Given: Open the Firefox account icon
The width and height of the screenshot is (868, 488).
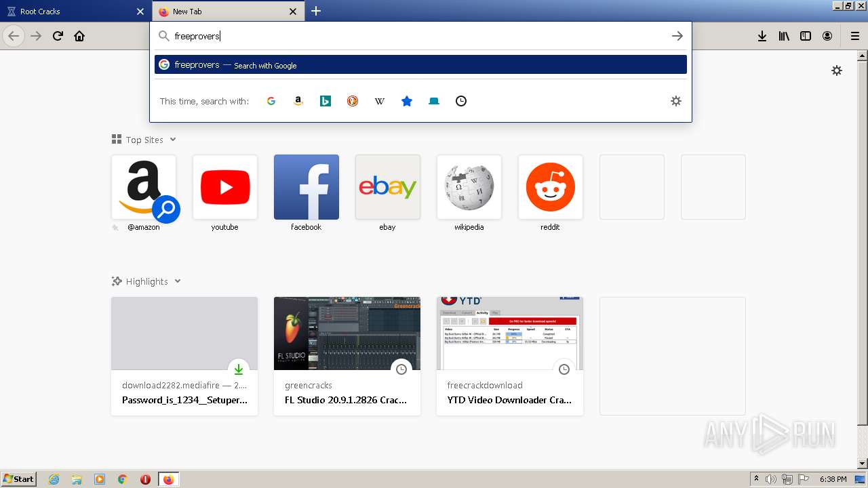Looking at the screenshot, I should [827, 36].
